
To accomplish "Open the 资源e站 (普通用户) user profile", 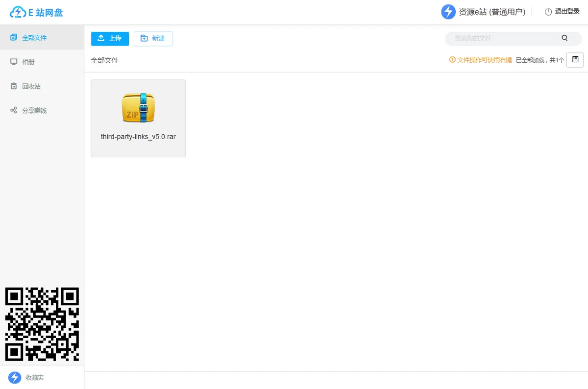I will tap(491, 12).
